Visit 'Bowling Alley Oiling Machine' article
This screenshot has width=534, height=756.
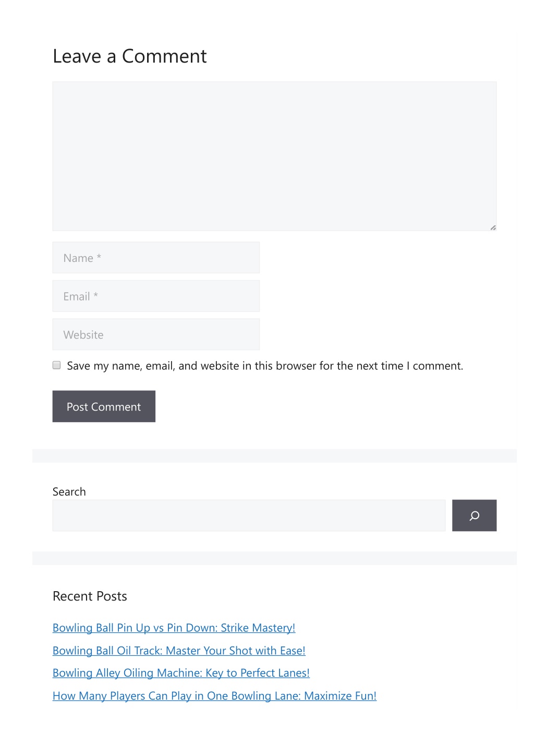(181, 673)
